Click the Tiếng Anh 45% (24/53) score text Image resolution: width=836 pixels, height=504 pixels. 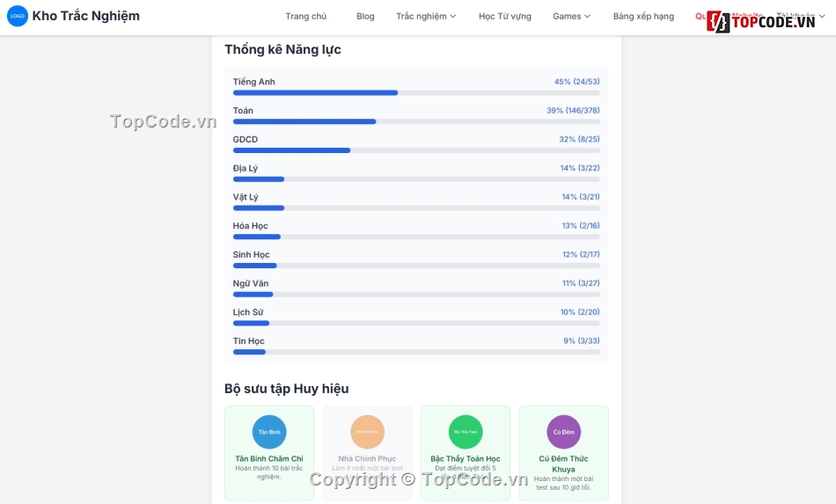(576, 82)
